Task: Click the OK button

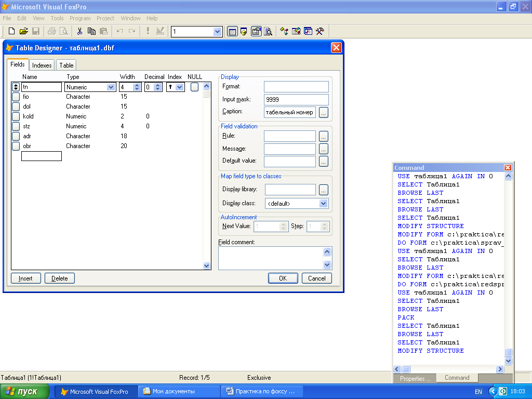Action: tap(283, 278)
